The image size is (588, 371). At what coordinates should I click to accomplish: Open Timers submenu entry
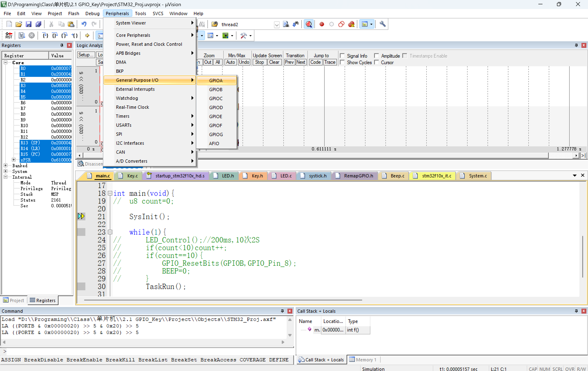coord(149,116)
